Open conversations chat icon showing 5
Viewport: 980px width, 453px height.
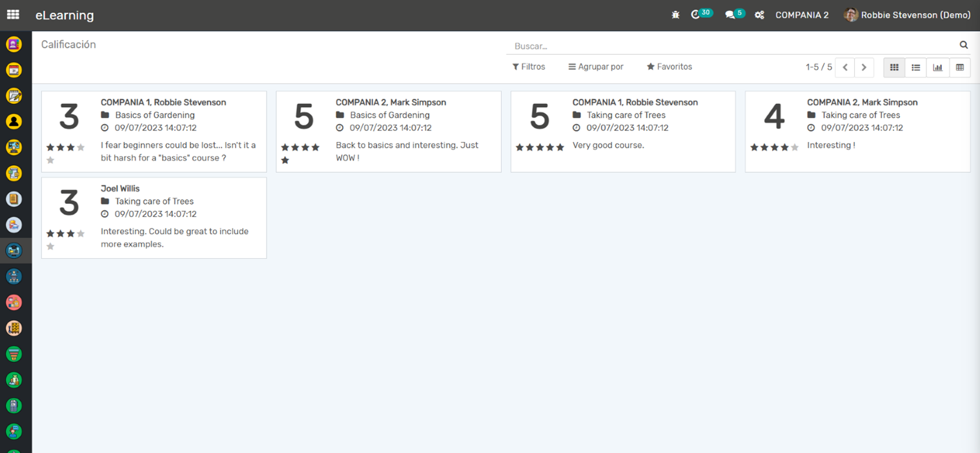tap(730, 15)
